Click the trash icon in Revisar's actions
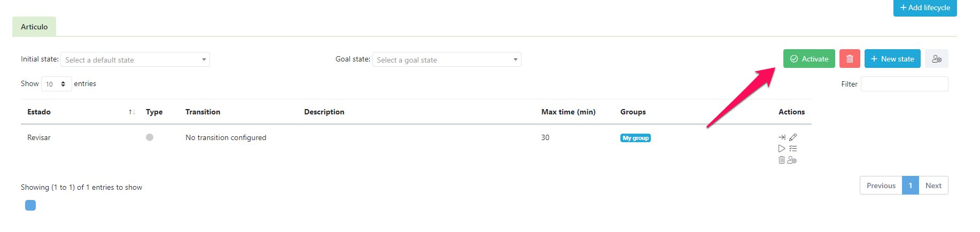 782,160
